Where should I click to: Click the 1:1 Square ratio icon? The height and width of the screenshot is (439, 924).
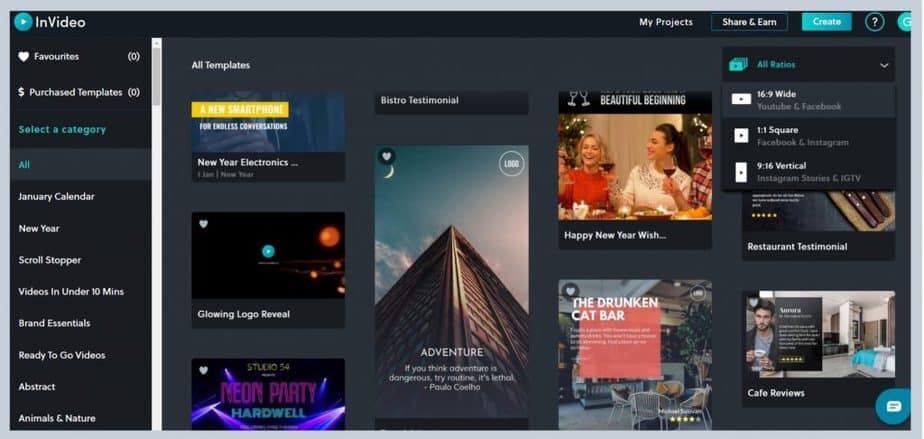(x=741, y=136)
